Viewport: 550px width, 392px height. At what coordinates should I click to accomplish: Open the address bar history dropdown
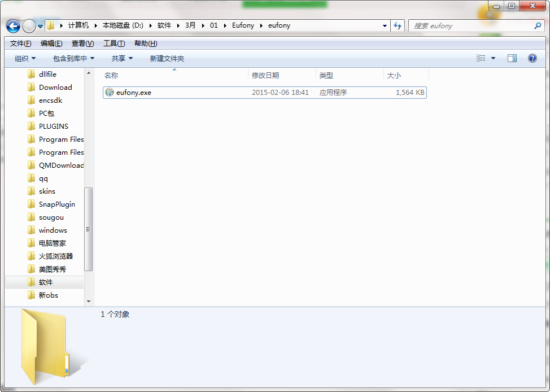(385, 25)
